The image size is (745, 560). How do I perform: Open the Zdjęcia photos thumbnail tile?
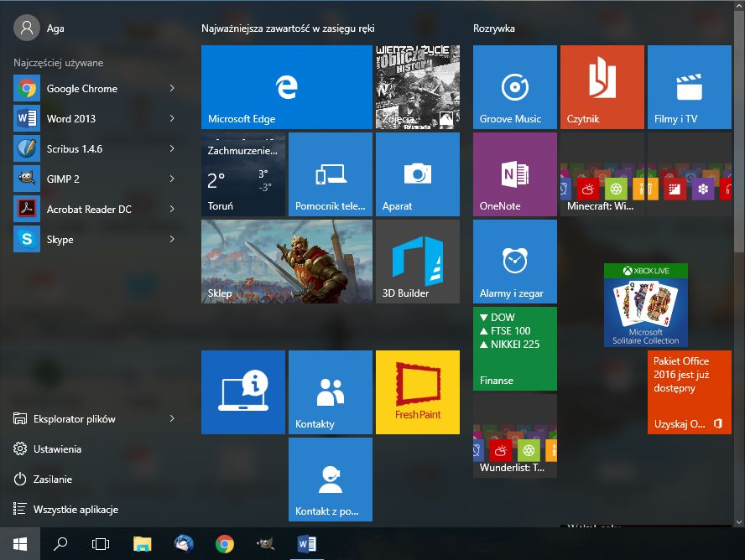pyautogui.click(x=417, y=86)
